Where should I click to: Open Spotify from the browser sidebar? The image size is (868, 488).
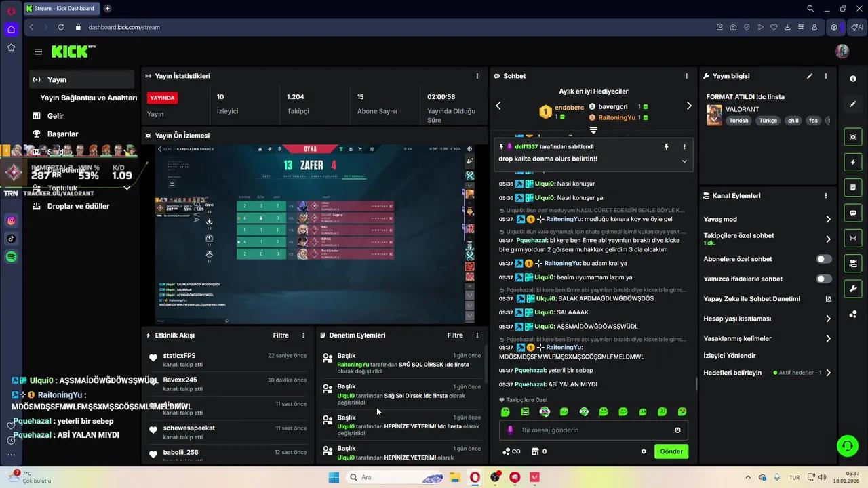click(x=12, y=257)
